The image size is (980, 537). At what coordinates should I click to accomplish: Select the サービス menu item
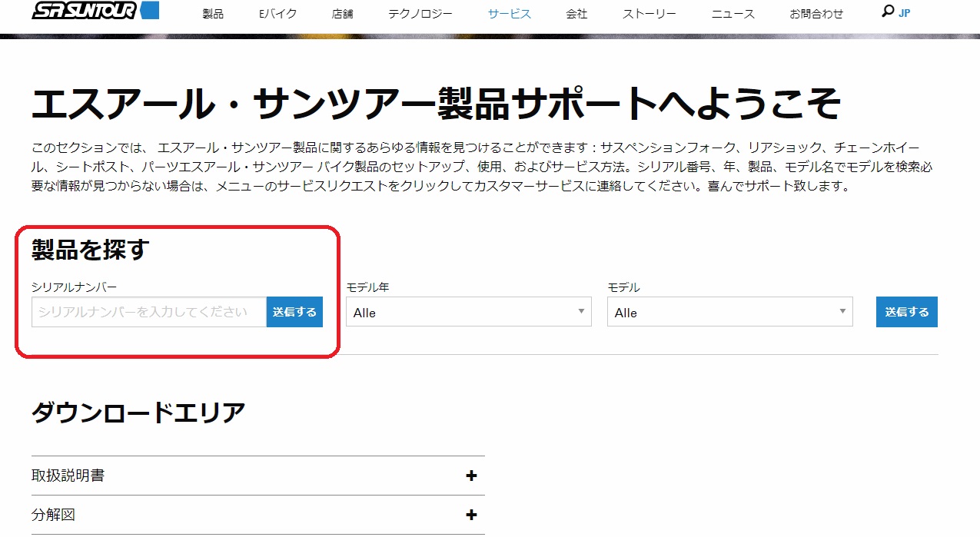point(509,14)
